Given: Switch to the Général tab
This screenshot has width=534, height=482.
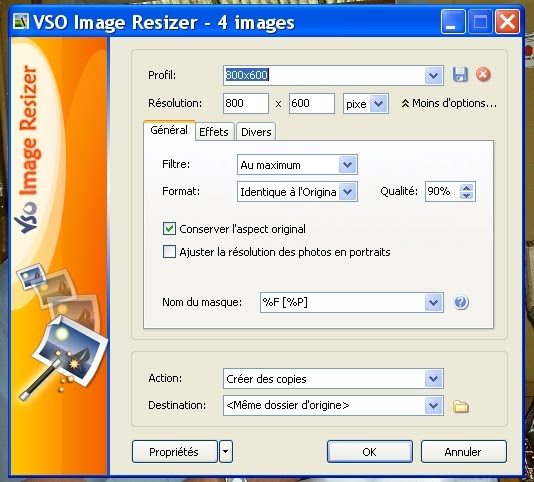Looking at the screenshot, I should click(x=169, y=130).
